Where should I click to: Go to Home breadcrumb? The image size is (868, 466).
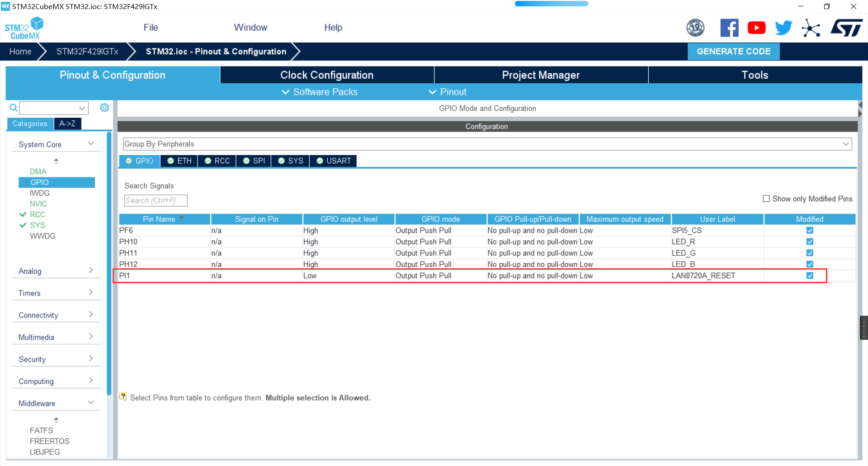click(20, 52)
